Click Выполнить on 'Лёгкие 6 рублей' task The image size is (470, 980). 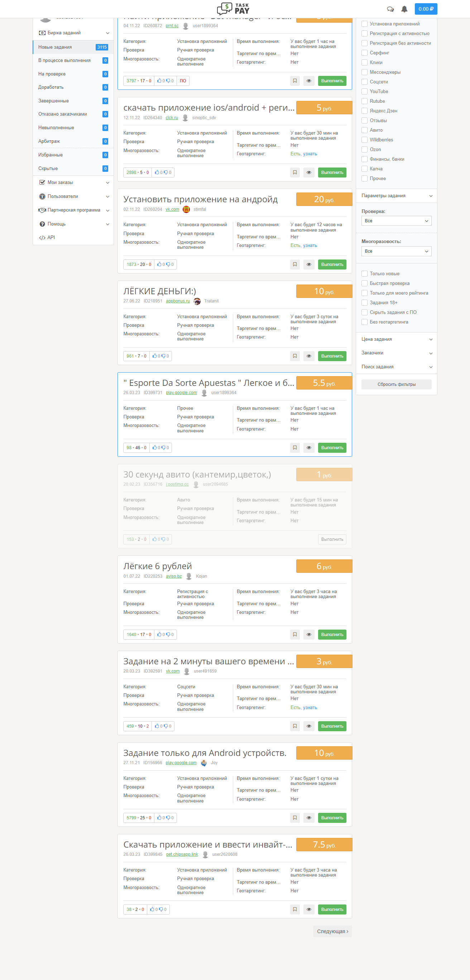click(x=332, y=635)
